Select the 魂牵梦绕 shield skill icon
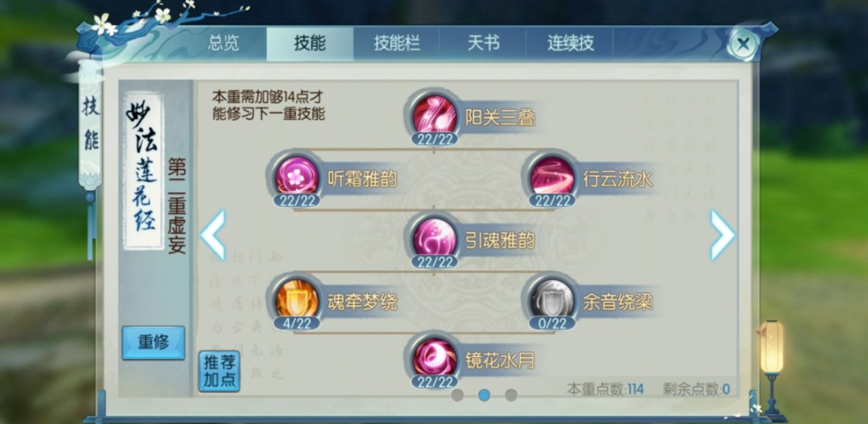The height and width of the screenshot is (424, 868). coord(297,299)
